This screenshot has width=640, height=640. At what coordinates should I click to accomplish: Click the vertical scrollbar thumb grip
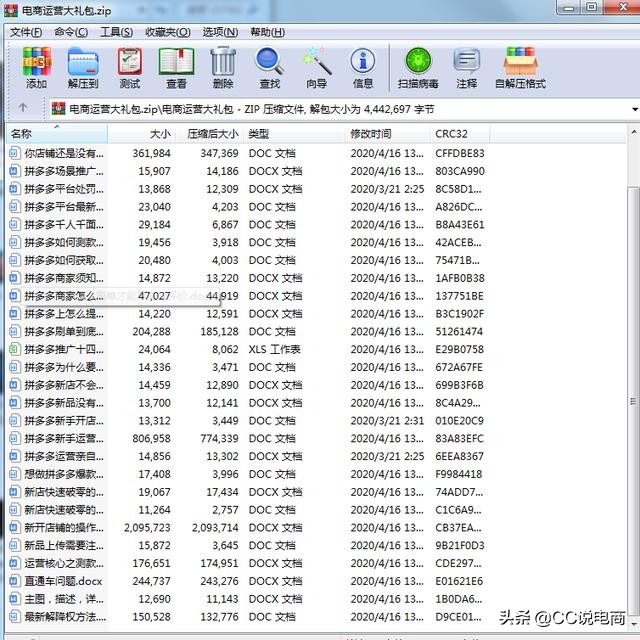pyautogui.click(x=633, y=402)
